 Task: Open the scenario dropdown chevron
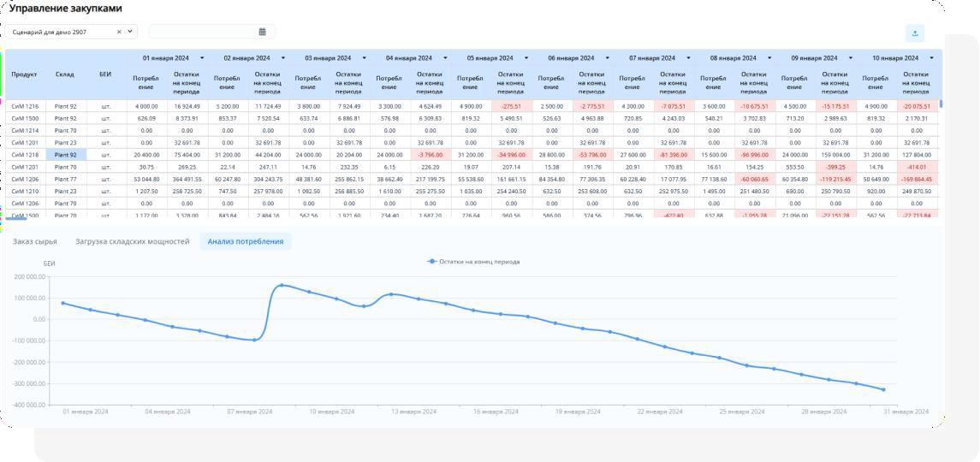130,32
